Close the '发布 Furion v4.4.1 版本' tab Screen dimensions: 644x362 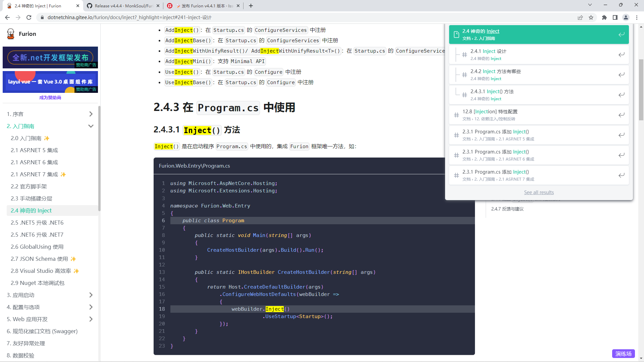point(238,6)
